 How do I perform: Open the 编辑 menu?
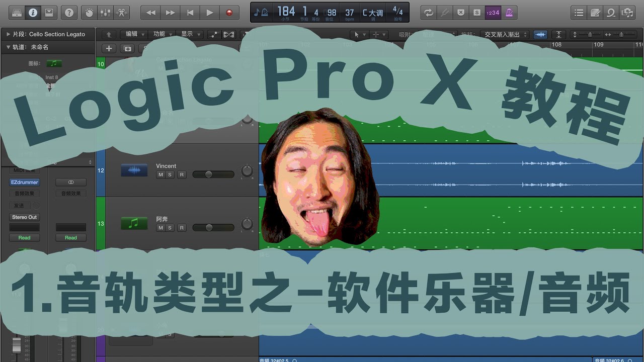point(134,34)
